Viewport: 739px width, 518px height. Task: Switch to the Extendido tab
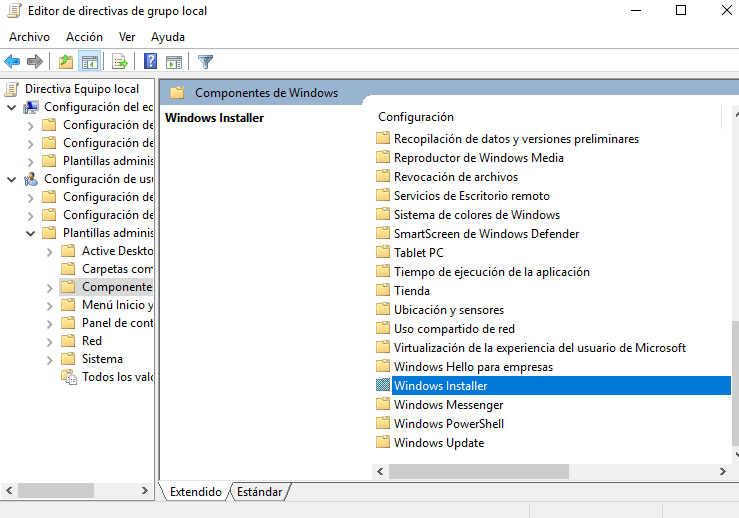[196, 492]
